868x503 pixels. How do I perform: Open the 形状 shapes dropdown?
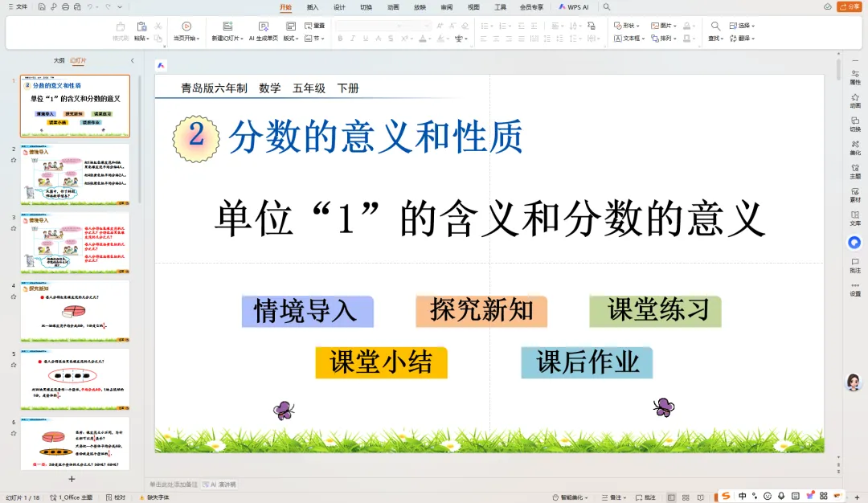pyautogui.click(x=626, y=26)
